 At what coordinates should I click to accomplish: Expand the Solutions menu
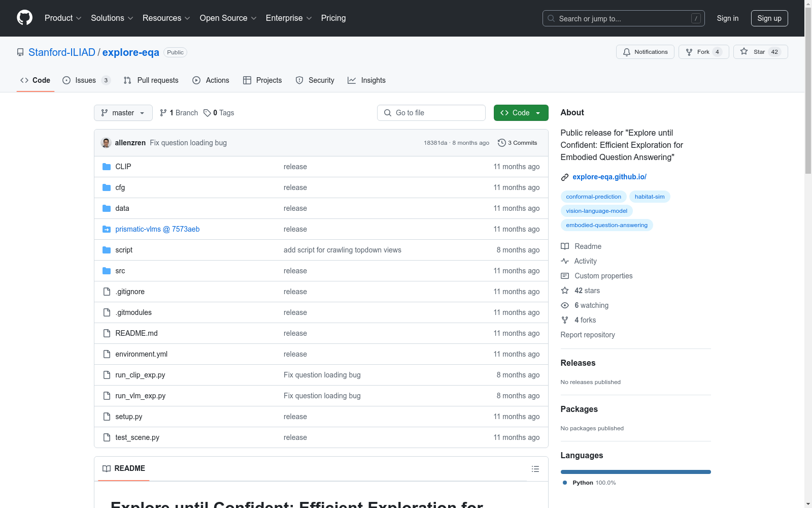[x=112, y=18]
